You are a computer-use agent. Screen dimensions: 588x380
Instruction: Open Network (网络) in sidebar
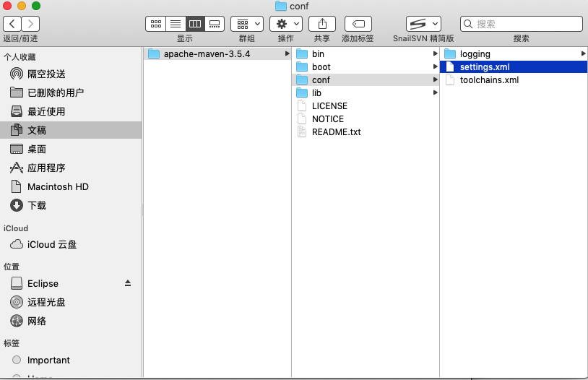[x=72, y=321]
